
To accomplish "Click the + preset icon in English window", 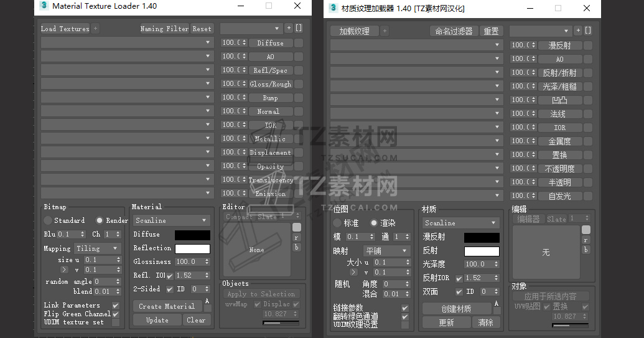I will coord(289,28).
